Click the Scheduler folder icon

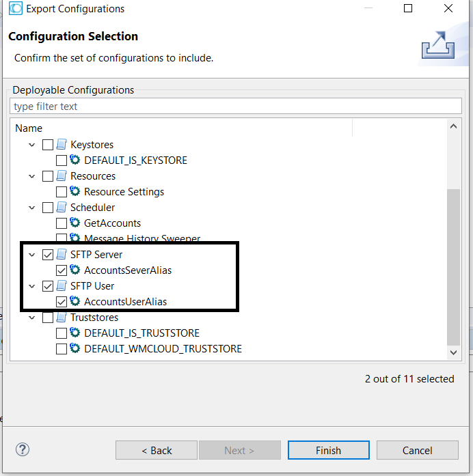pos(62,208)
